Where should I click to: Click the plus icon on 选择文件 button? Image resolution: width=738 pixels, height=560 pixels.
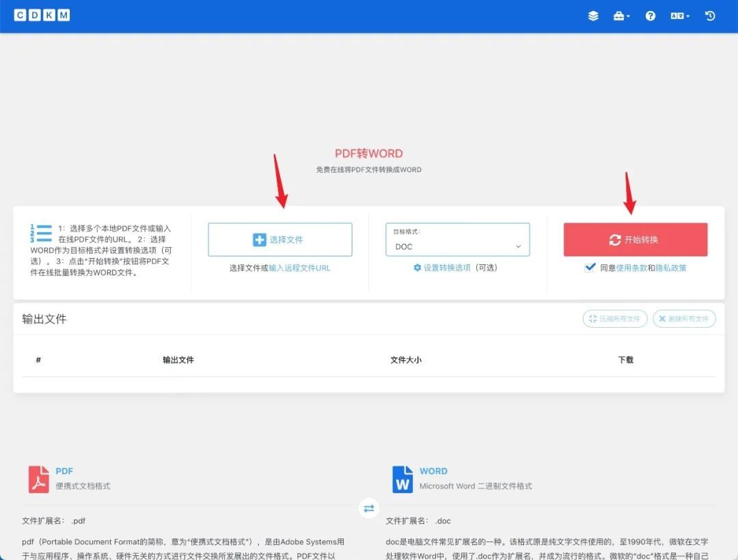260,239
